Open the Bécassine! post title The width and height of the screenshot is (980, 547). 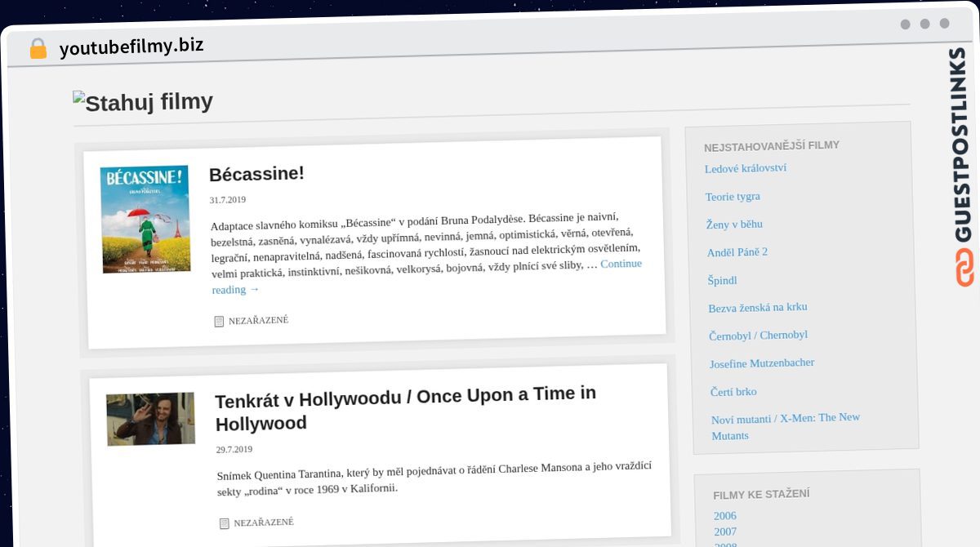[256, 174]
